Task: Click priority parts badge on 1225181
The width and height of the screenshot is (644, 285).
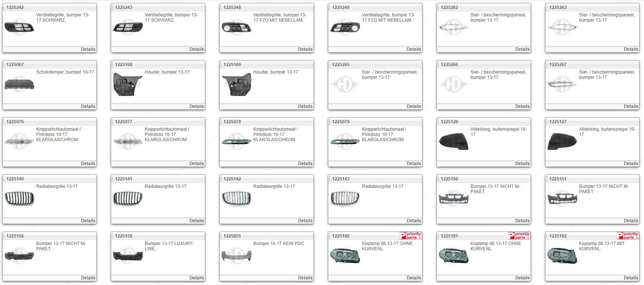Action: (x=519, y=236)
